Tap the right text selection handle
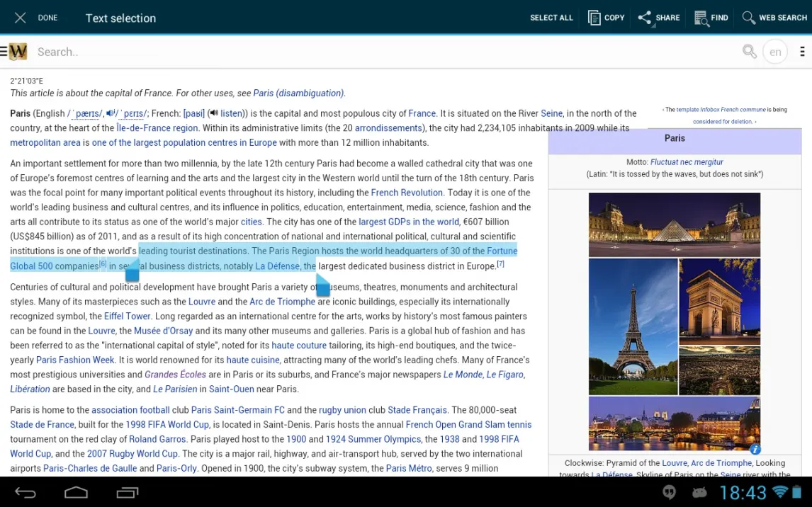Viewport: 812px width, 507px height. [322, 285]
